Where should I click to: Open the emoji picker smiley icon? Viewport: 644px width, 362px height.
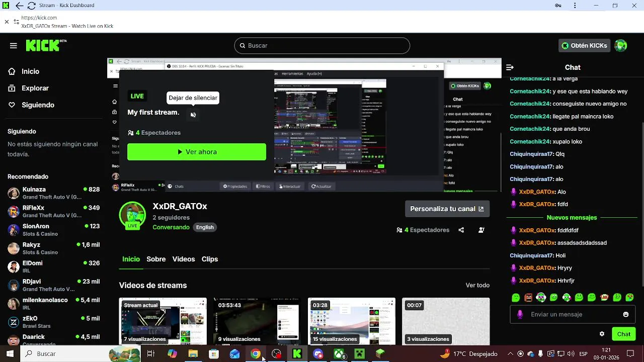click(x=626, y=314)
